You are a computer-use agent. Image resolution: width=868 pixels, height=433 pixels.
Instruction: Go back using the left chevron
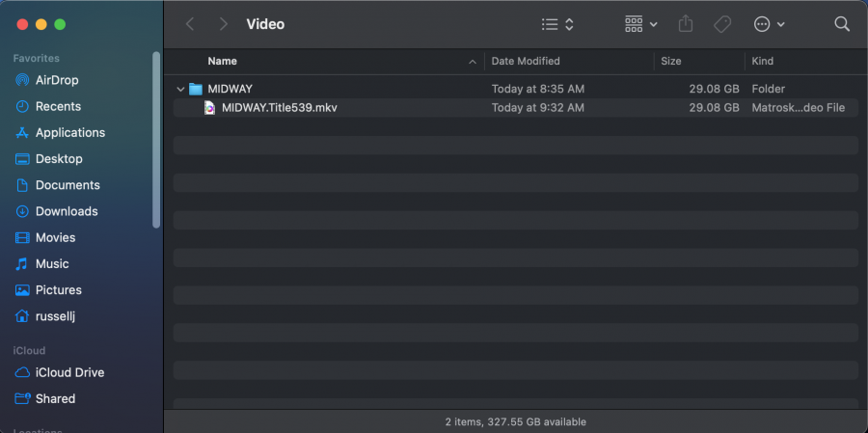tap(190, 24)
